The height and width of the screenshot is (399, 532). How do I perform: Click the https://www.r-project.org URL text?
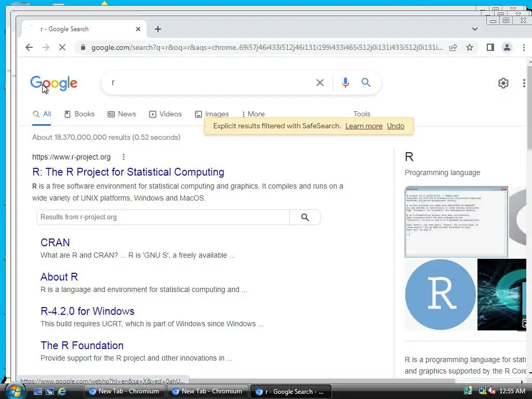pyautogui.click(x=71, y=157)
